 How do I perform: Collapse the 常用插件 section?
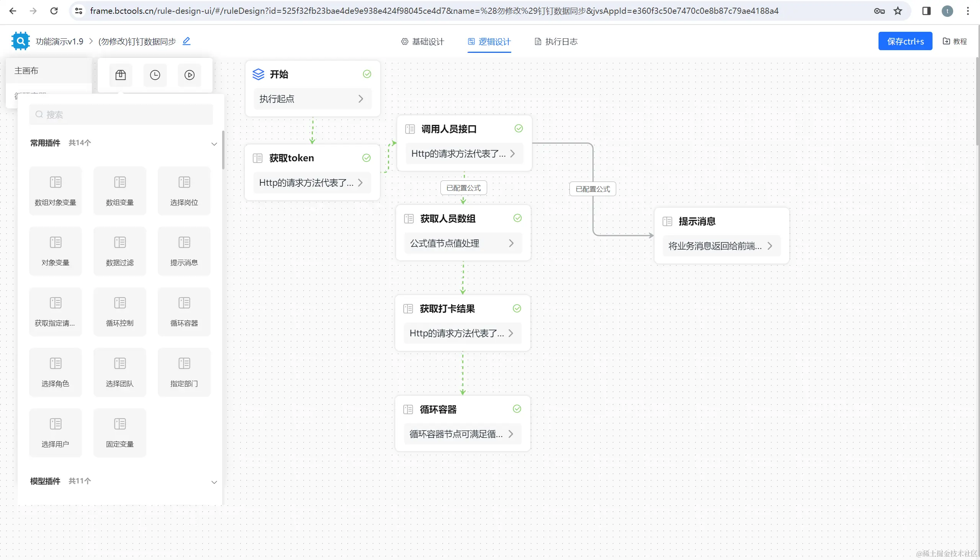tap(214, 144)
